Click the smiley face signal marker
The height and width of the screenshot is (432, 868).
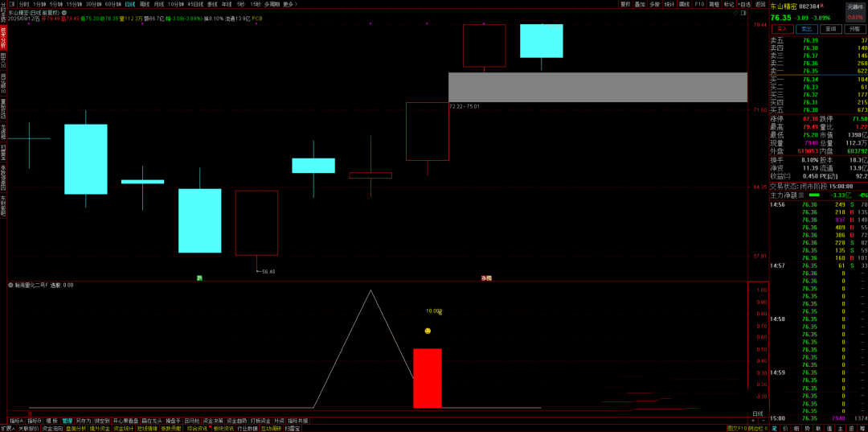coord(428,331)
